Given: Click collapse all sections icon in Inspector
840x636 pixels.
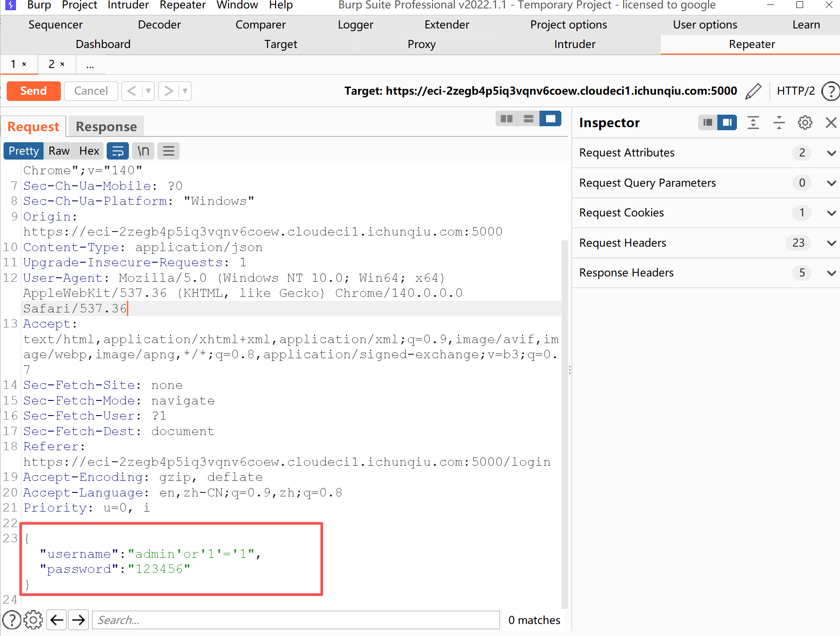Looking at the screenshot, I should 779,123.
